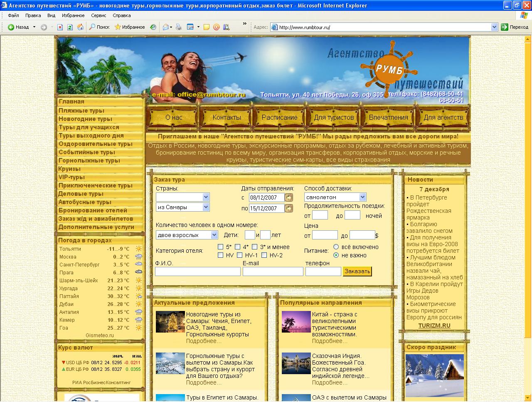532x402 pixels.
Task: Tick the 5* hotel category checkbox
Action: pyautogui.click(x=221, y=247)
